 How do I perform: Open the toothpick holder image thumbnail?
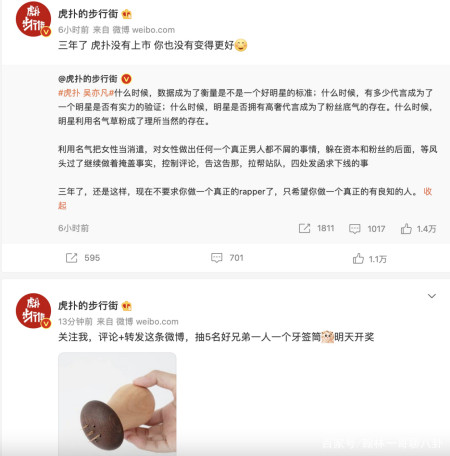(117, 404)
